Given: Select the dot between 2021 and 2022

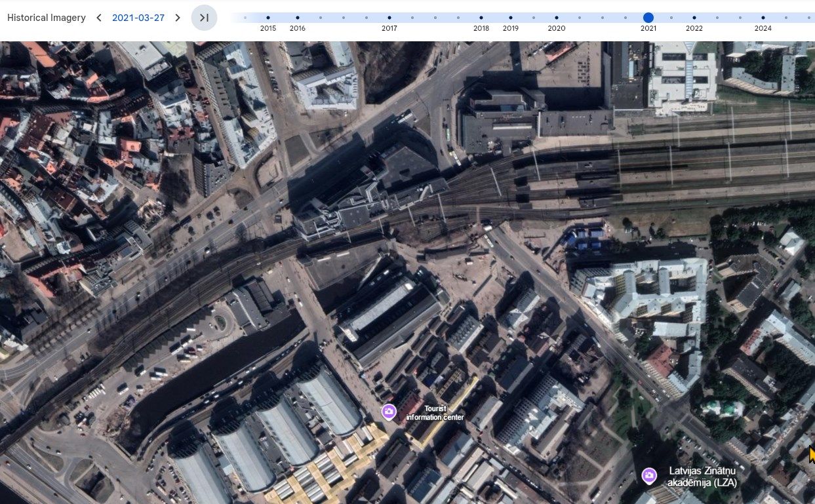Looking at the screenshot, I should point(671,18).
